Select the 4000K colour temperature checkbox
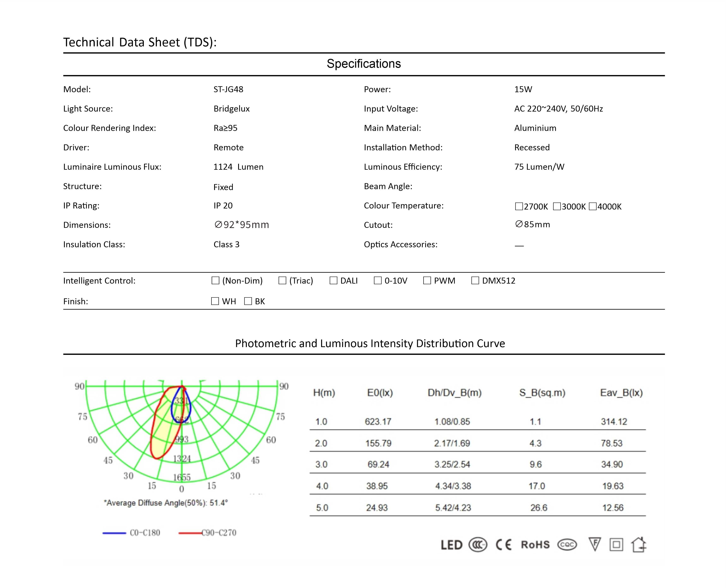 coord(593,206)
